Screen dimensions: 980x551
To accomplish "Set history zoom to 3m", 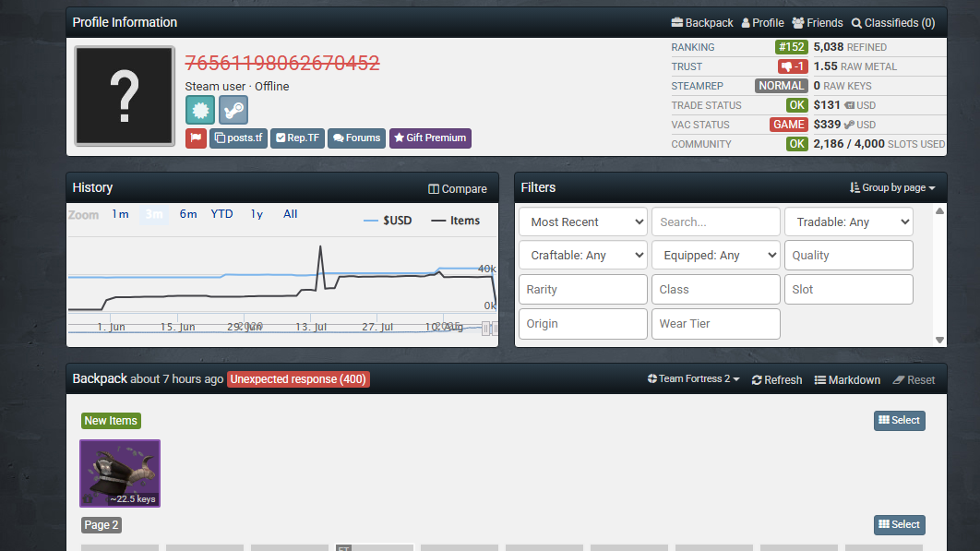I will tap(154, 214).
